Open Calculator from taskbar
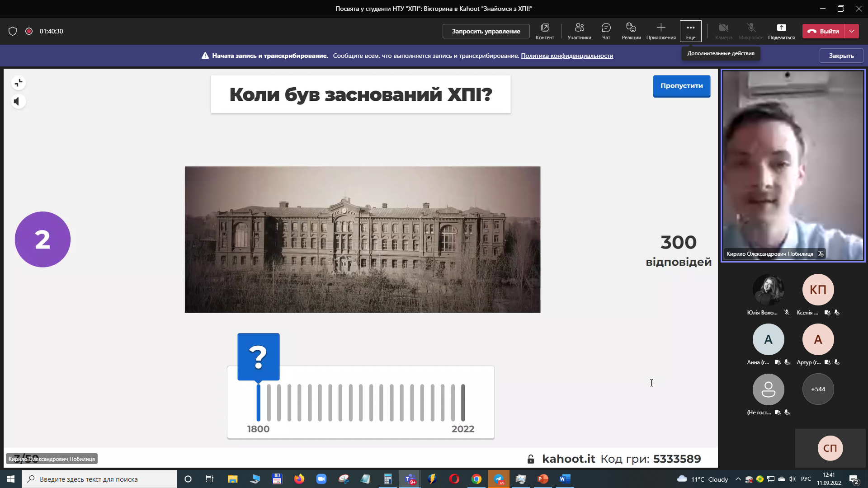The image size is (868, 488). (x=387, y=479)
